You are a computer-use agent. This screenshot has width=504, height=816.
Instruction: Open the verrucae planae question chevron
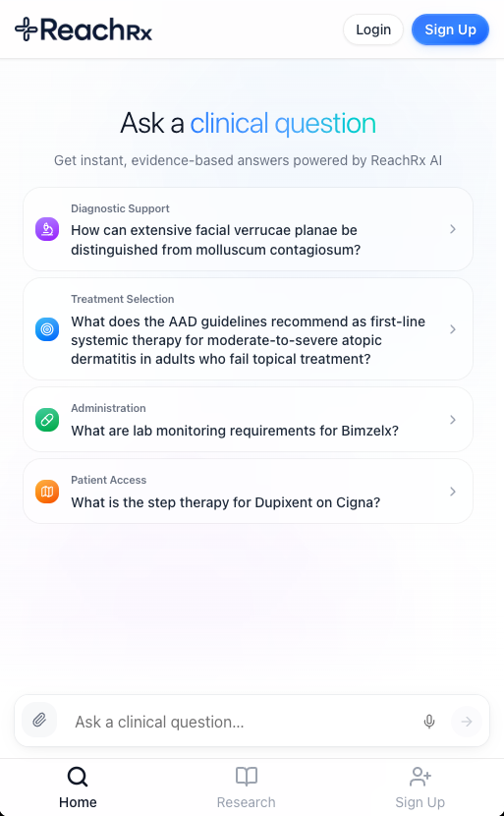[453, 229]
